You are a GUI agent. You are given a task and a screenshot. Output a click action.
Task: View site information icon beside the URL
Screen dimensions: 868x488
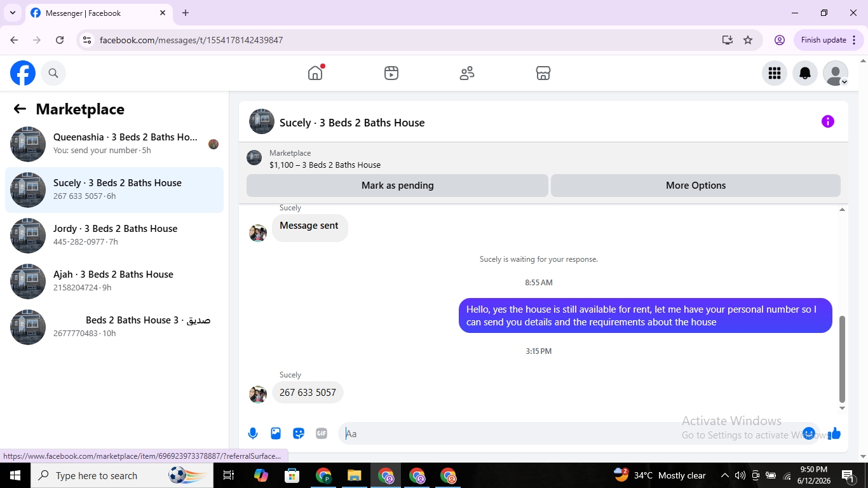(88, 40)
